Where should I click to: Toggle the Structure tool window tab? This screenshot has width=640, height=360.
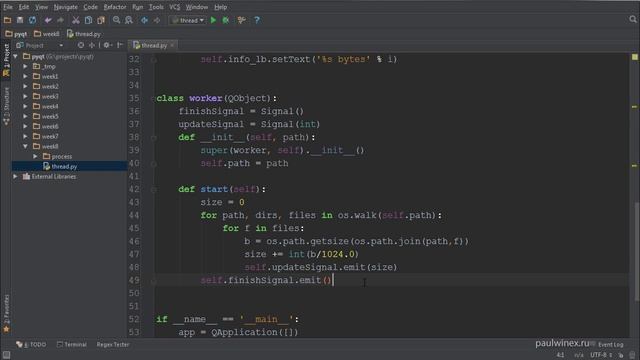(6, 105)
